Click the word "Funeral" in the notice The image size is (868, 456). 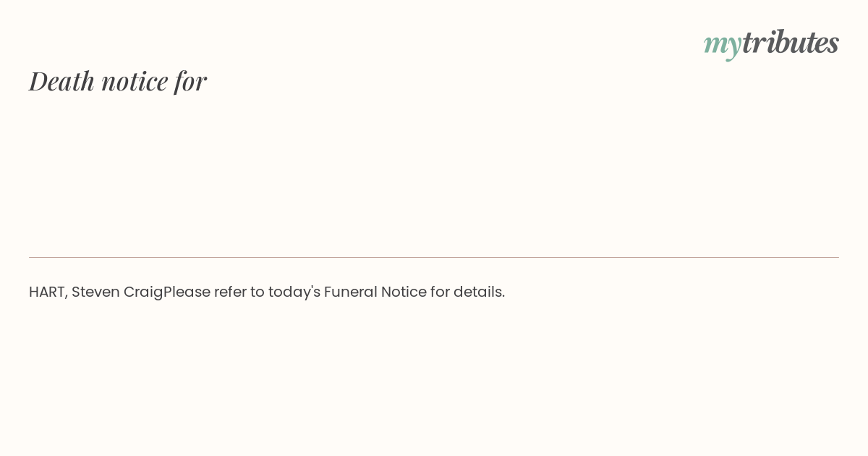(x=350, y=292)
